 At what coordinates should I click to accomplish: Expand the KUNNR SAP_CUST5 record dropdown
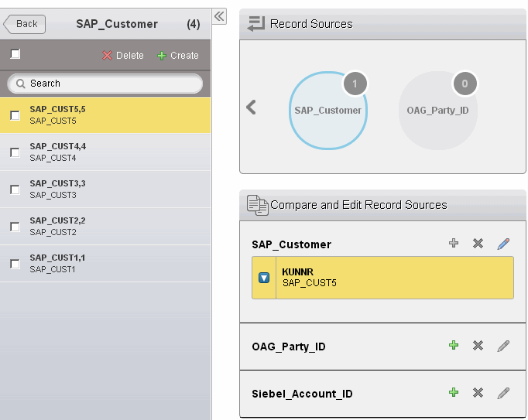264,278
